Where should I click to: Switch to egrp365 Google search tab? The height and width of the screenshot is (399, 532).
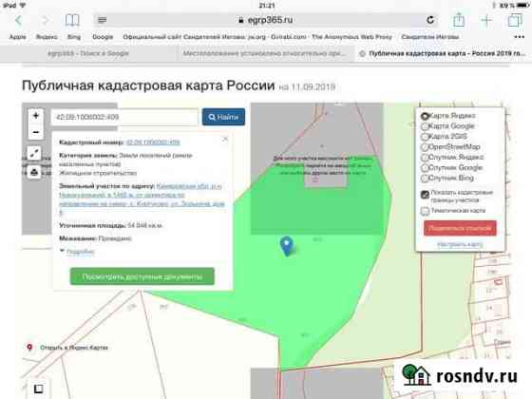87,53
